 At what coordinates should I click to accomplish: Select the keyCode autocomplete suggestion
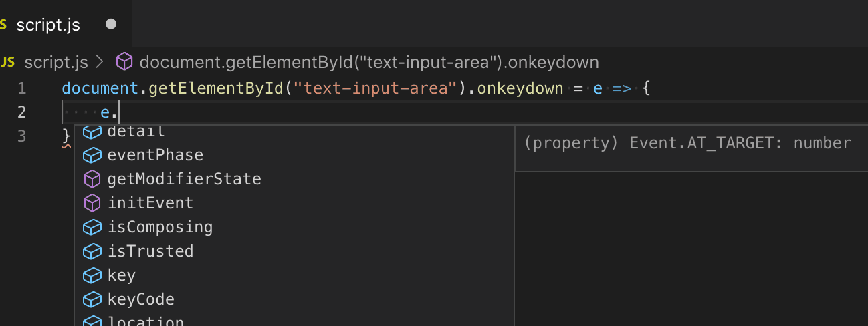pos(140,299)
